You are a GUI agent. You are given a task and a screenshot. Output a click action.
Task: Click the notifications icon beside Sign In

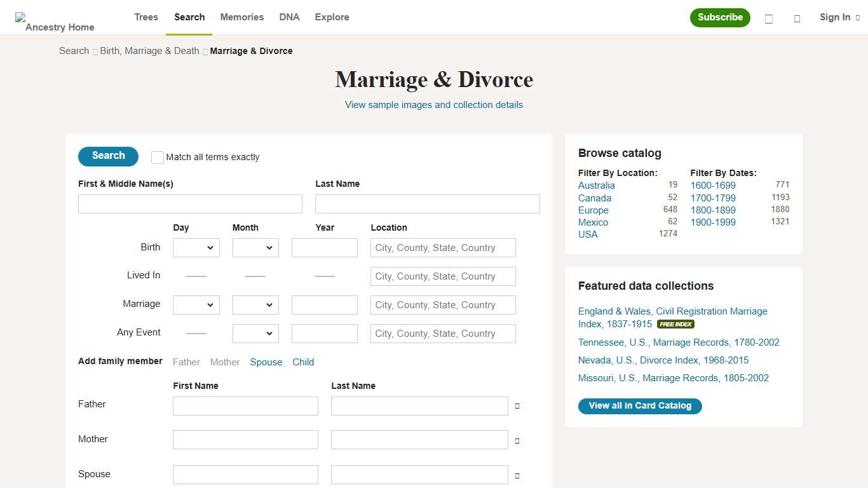click(797, 18)
